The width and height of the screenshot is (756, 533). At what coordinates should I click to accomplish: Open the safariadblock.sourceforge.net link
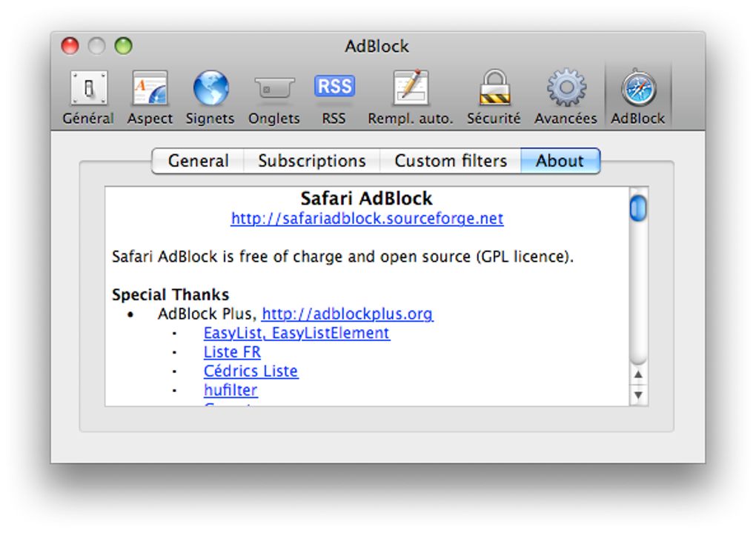[x=367, y=219]
